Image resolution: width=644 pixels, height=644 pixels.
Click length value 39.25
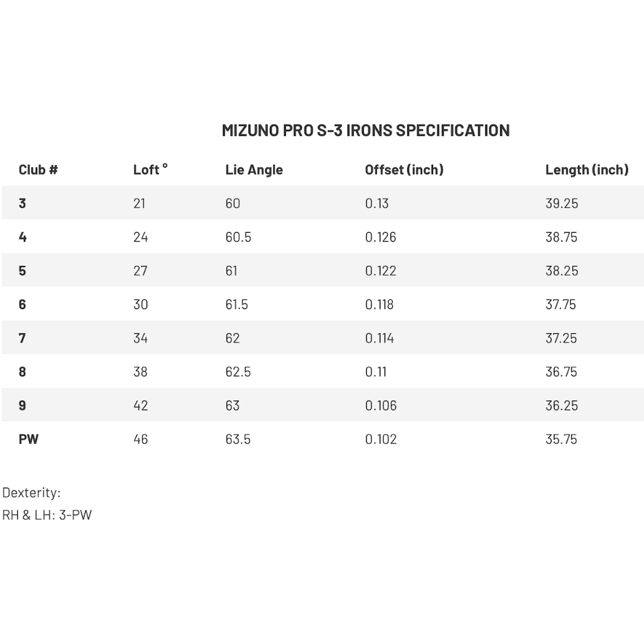(562, 203)
